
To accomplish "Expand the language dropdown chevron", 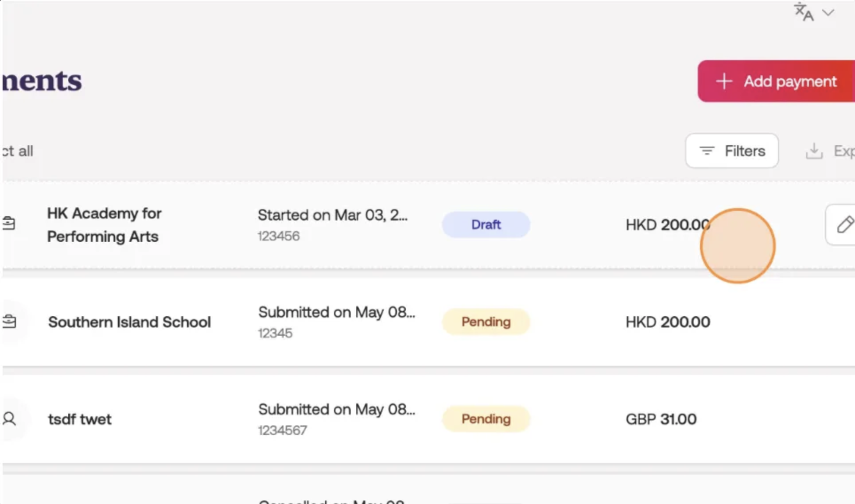I will pos(828,13).
